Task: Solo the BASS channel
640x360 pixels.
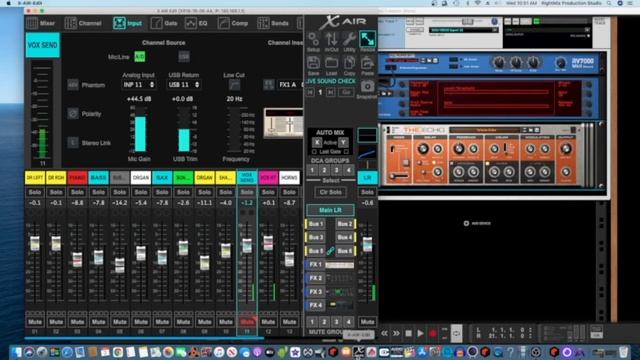Action: click(x=98, y=192)
